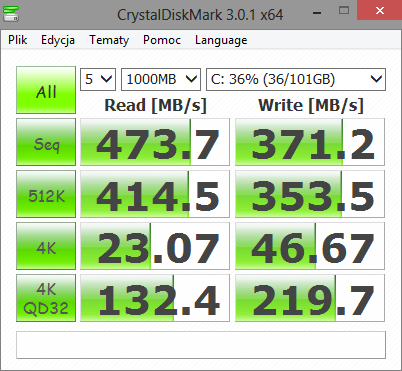402x371 pixels.
Task: Click the Write [MB/s] column header
Action: point(311,105)
